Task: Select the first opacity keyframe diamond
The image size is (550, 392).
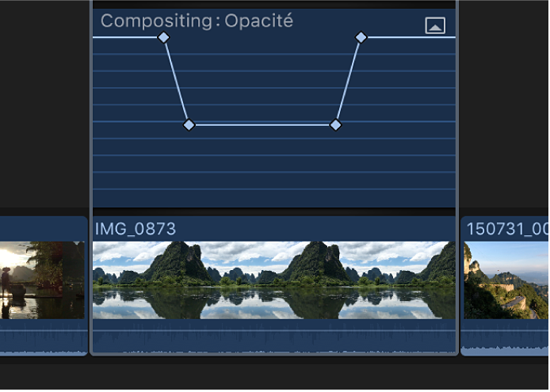Action: [x=163, y=37]
